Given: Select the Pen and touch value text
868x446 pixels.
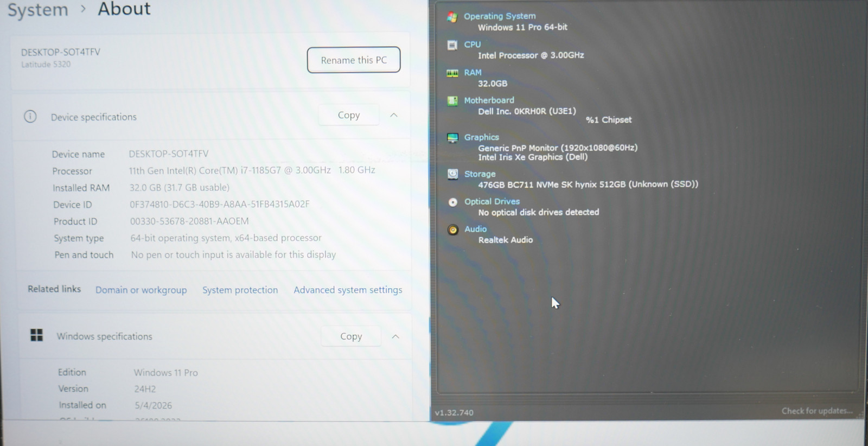Looking at the screenshot, I should (x=233, y=254).
